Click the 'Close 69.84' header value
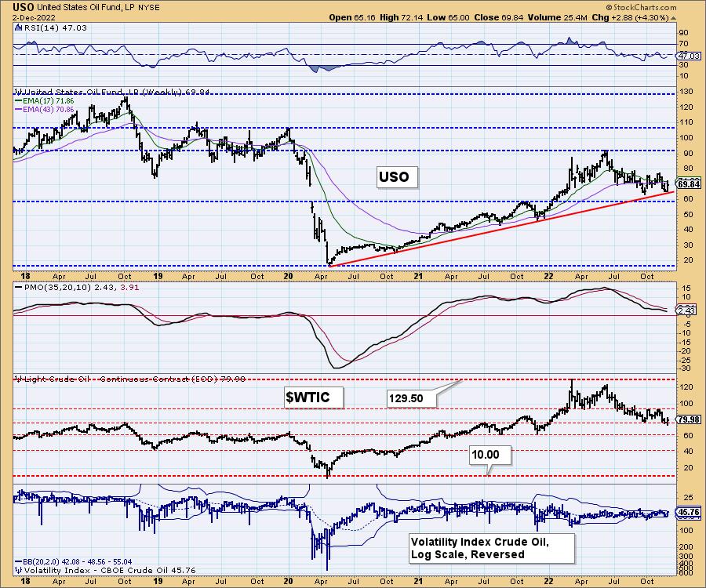Image resolution: width=706 pixels, height=588 pixels. (x=498, y=17)
